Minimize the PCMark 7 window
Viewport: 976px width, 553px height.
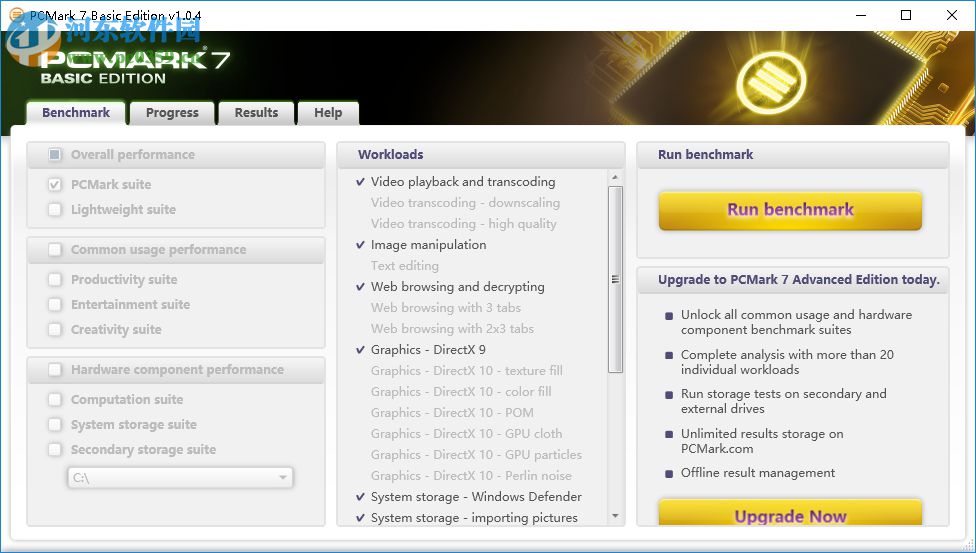click(861, 15)
